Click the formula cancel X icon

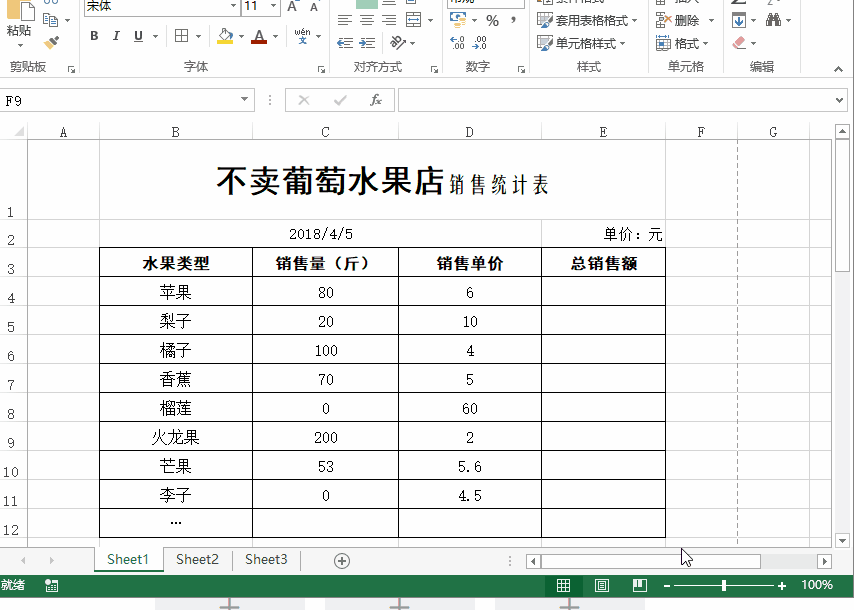[304, 100]
